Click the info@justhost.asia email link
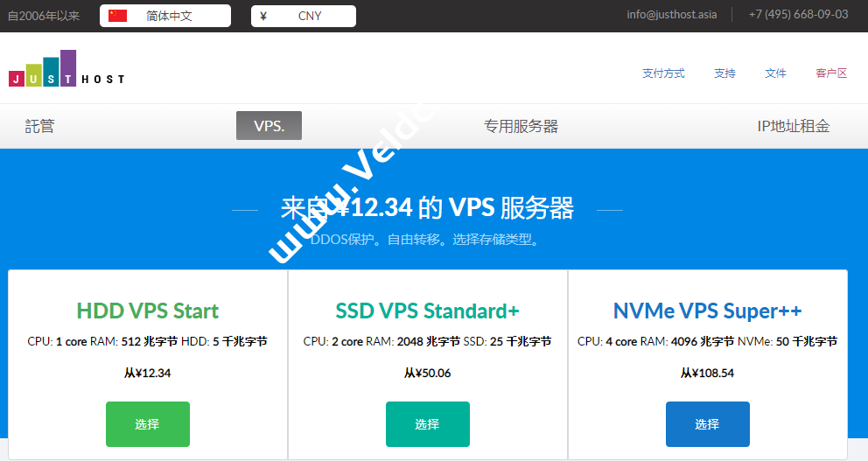This screenshot has width=868, height=461. click(671, 15)
